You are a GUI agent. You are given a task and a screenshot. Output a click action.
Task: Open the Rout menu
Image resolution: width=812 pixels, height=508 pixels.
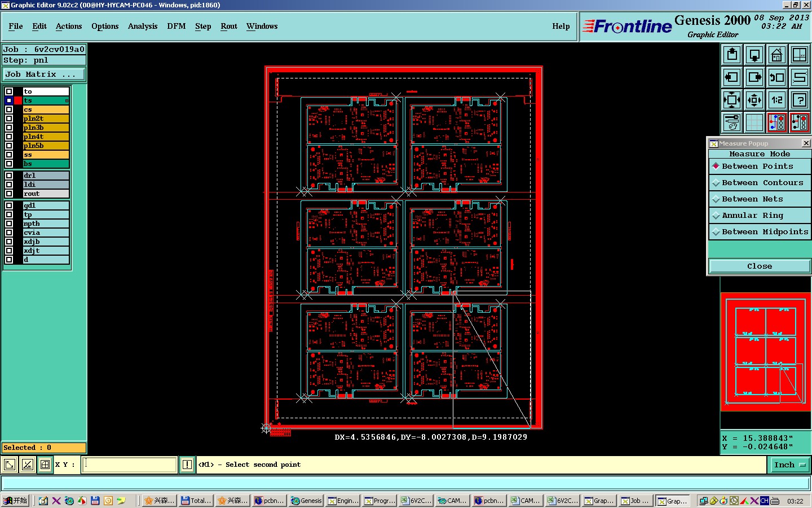click(229, 26)
